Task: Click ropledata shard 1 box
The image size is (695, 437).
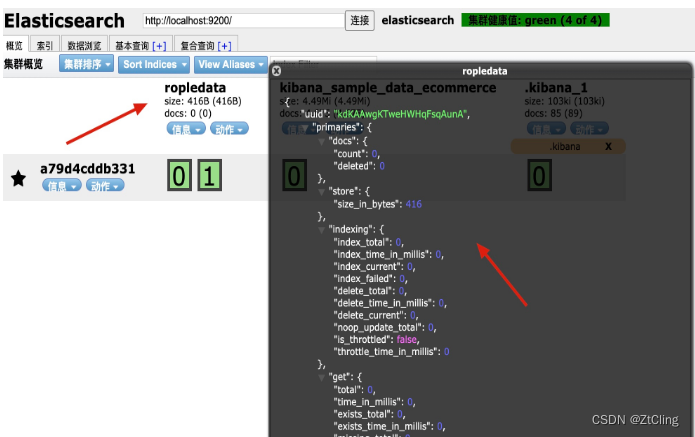Action: (x=209, y=176)
